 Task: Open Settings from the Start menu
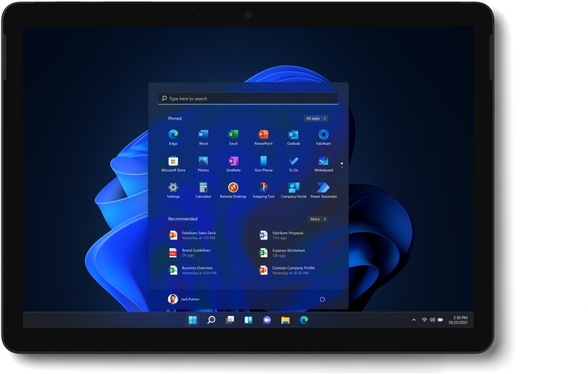pyautogui.click(x=173, y=190)
